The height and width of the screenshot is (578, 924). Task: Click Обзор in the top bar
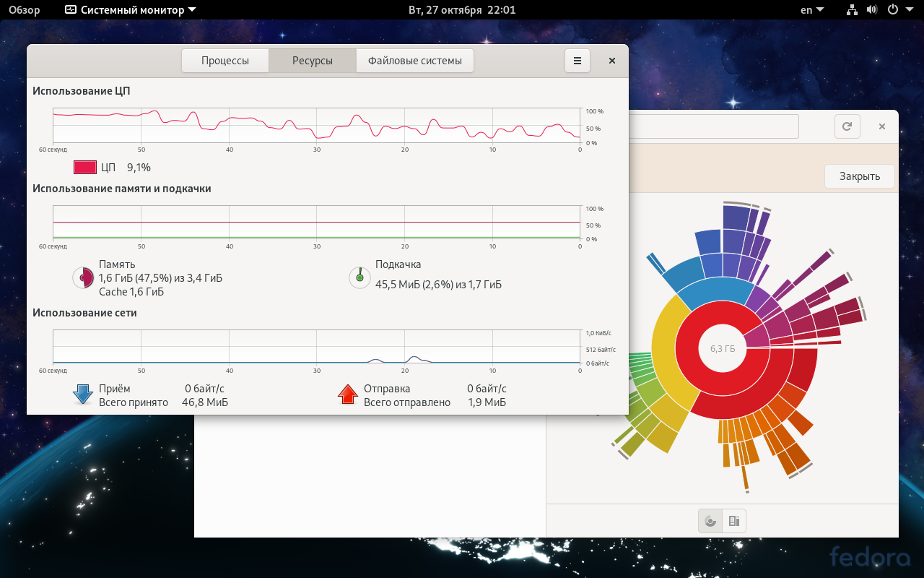pyautogui.click(x=24, y=10)
